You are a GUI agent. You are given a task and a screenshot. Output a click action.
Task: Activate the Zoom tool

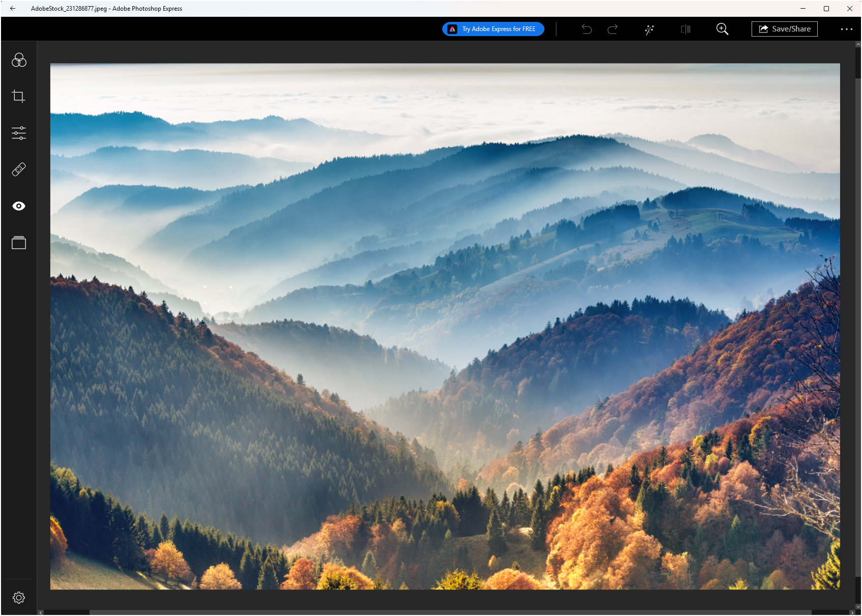click(x=722, y=29)
